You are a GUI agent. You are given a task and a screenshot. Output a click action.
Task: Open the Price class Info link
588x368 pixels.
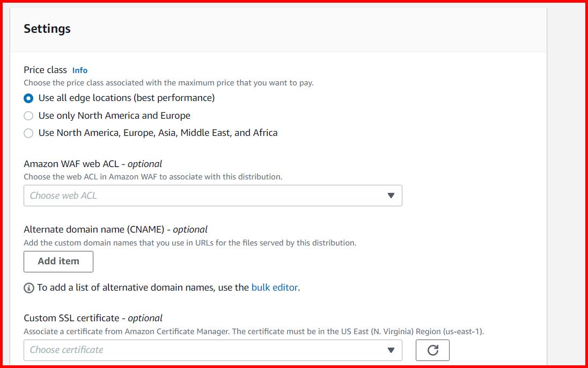point(79,70)
